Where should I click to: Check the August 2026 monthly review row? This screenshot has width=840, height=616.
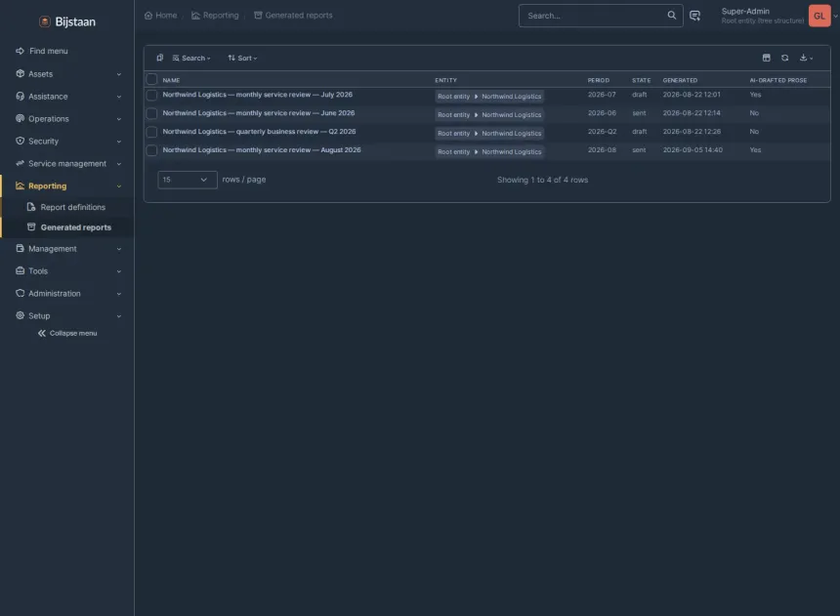click(152, 150)
